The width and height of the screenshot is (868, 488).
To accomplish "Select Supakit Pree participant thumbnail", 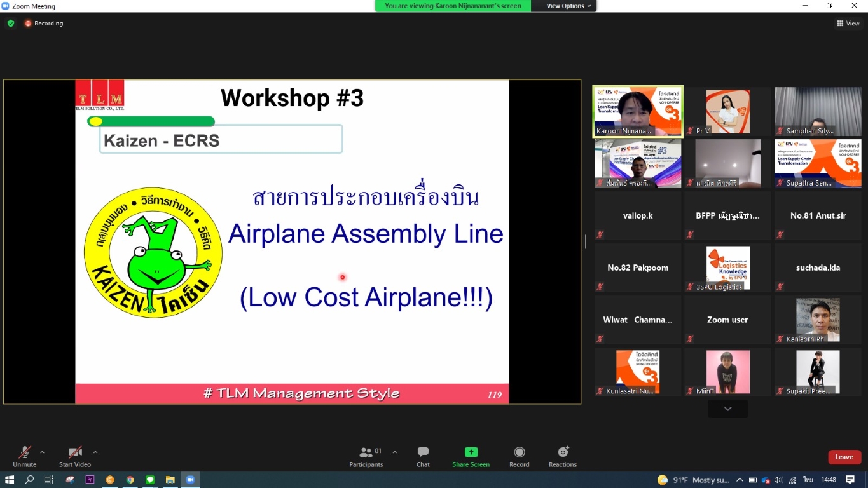I will tap(818, 372).
